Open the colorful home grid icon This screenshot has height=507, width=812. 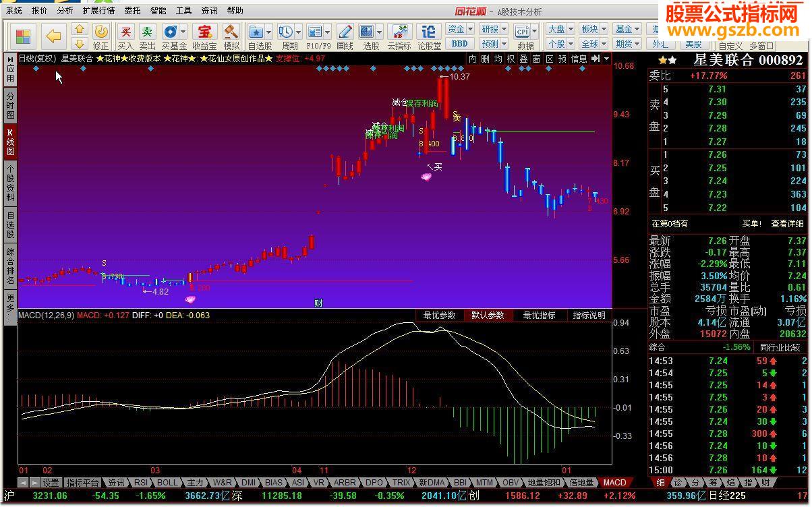pyautogui.click(x=24, y=36)
